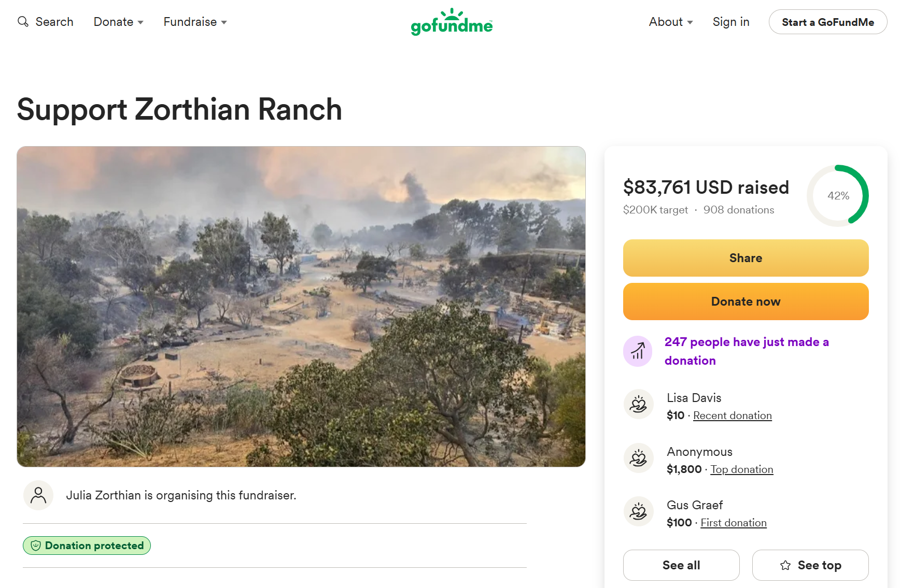The width and height of the screenshot is (900, 588).
Task: Click Gus Graef donation icon
Action: pos(638,511)
